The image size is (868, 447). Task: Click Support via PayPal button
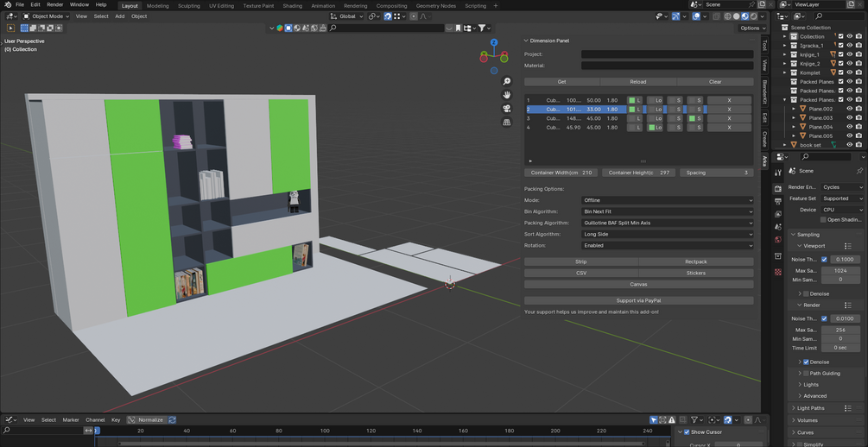pyautogui.click(x=638, y=300)
